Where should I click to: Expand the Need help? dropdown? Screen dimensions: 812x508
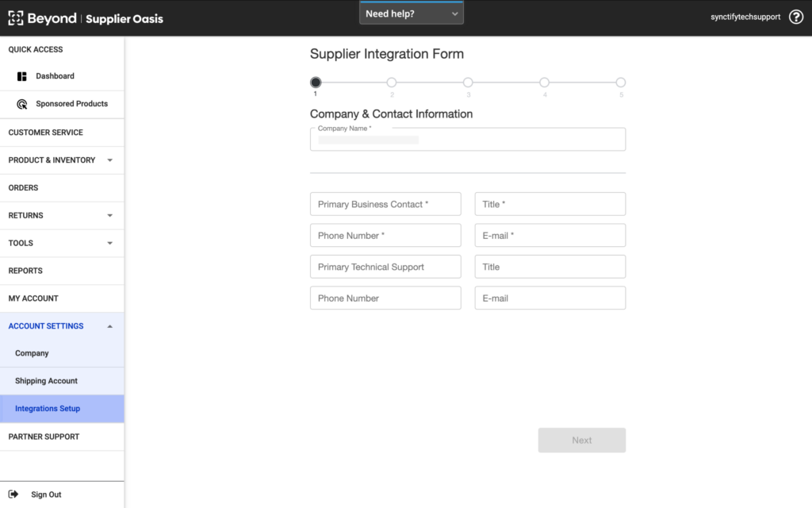coord(412,13)
